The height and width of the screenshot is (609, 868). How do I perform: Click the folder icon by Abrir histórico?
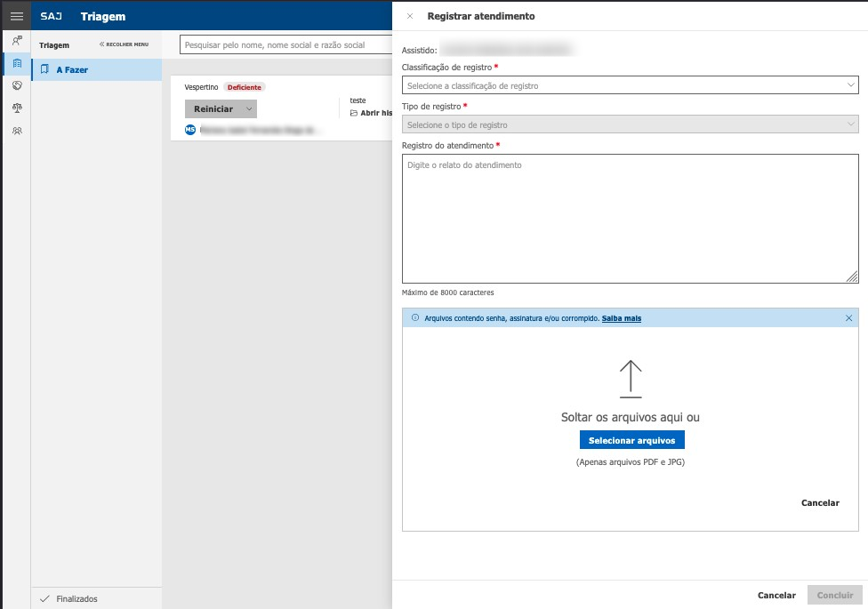(354, 113)
